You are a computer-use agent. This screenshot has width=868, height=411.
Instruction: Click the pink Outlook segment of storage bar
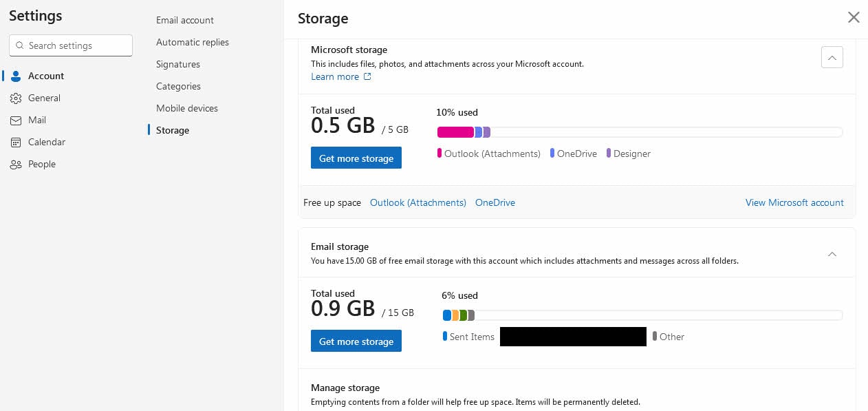point(455,132)
